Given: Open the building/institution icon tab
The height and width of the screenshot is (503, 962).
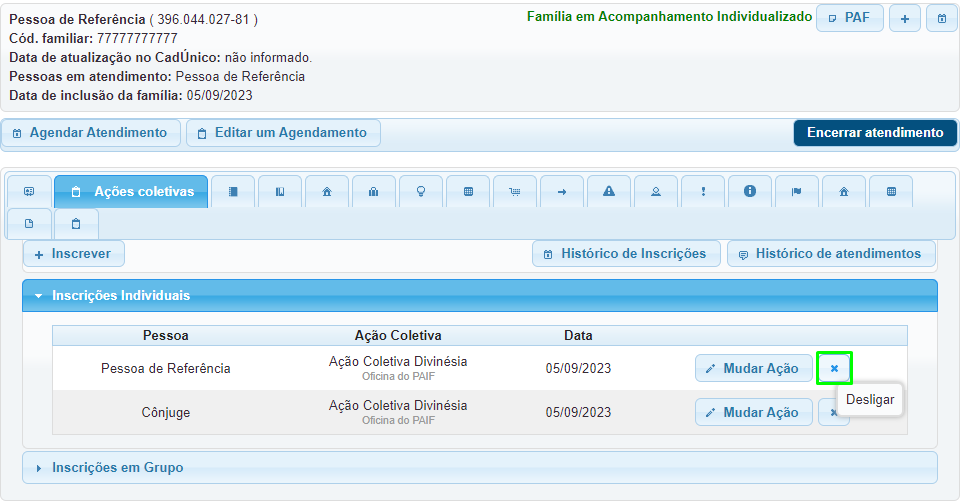Looking at the screenshot, I should pos(374,192).
